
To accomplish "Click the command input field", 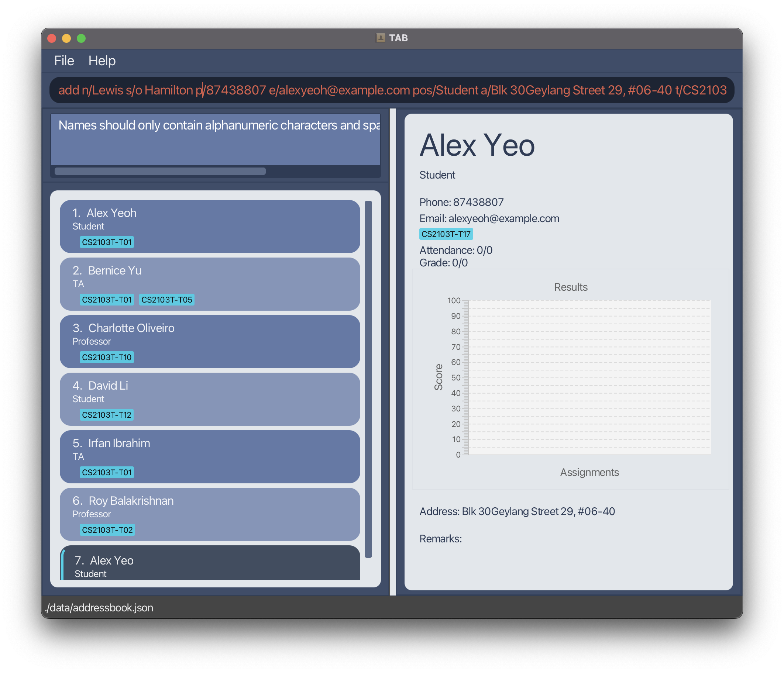I will [392, 90].
